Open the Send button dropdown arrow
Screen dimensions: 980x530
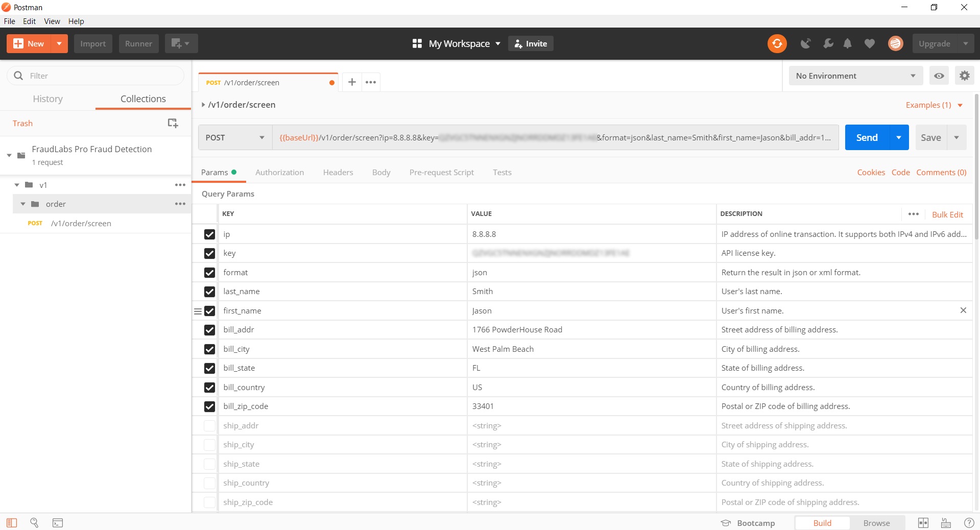[x=899, y=137]
